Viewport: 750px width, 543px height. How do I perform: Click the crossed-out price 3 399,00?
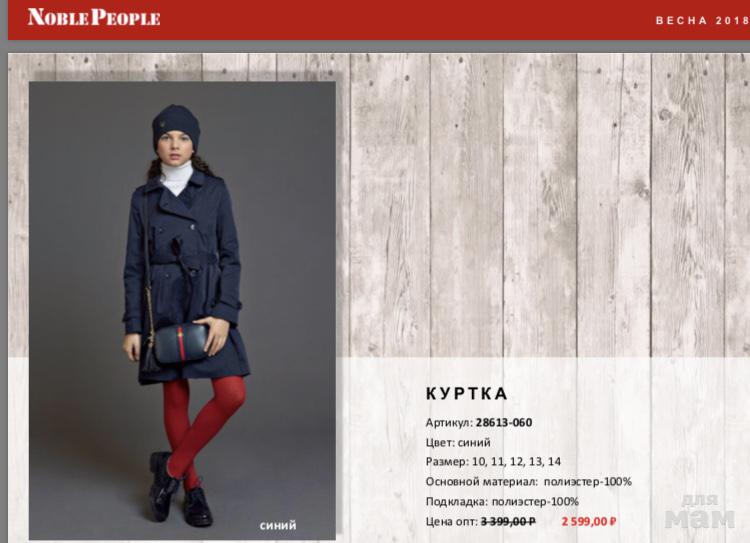[507, 521]
